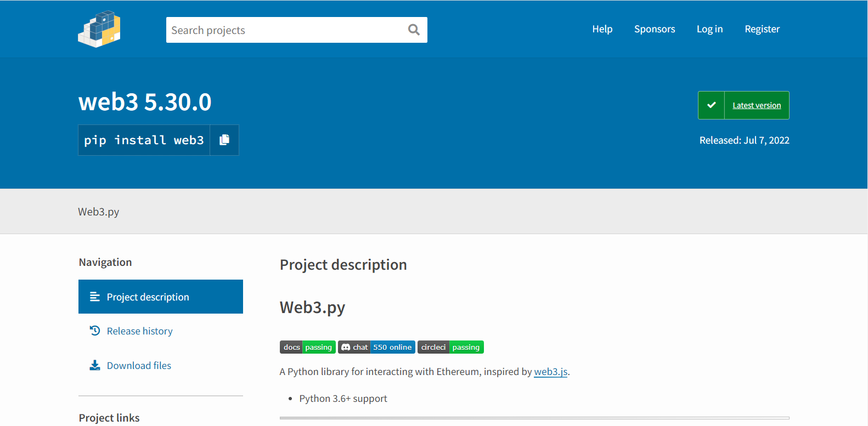Click the web3 5.30.0 title
The width and height of the screenshot is (868, 426).
pyautogui.click(x=145, y=102)
